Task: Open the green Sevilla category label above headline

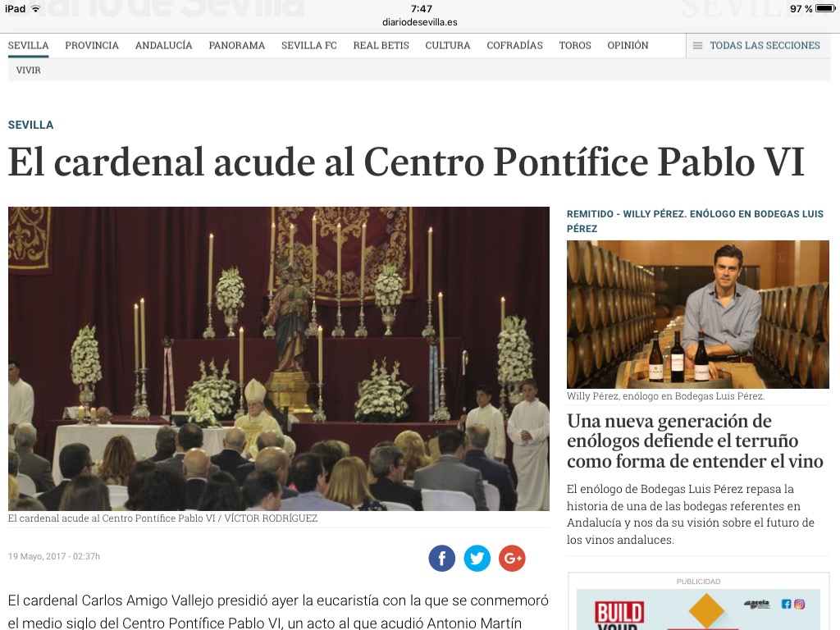Action: pos(30,125)
